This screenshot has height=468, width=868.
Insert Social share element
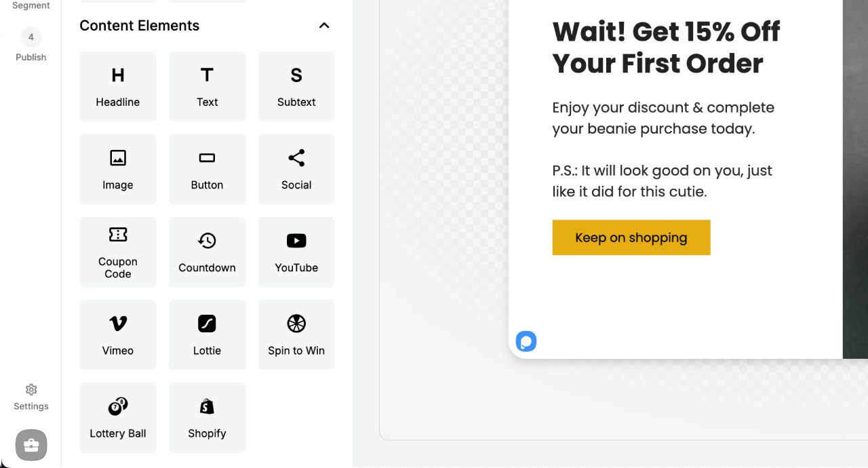pos(296,170)
